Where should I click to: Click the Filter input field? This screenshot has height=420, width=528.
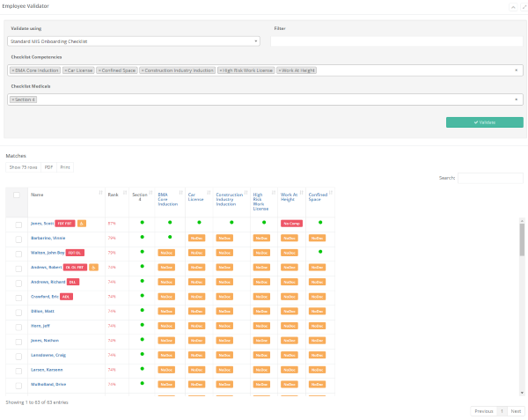[397, 41]
